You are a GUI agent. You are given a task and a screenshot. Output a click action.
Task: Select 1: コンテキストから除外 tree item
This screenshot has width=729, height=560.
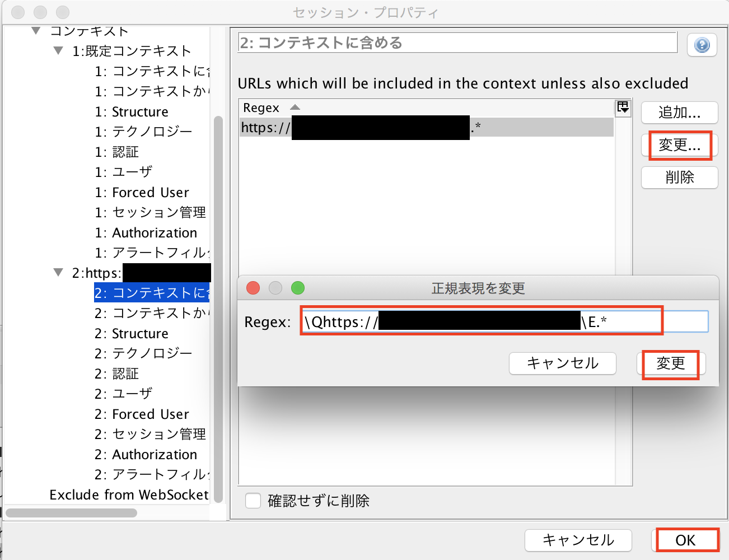152,92
